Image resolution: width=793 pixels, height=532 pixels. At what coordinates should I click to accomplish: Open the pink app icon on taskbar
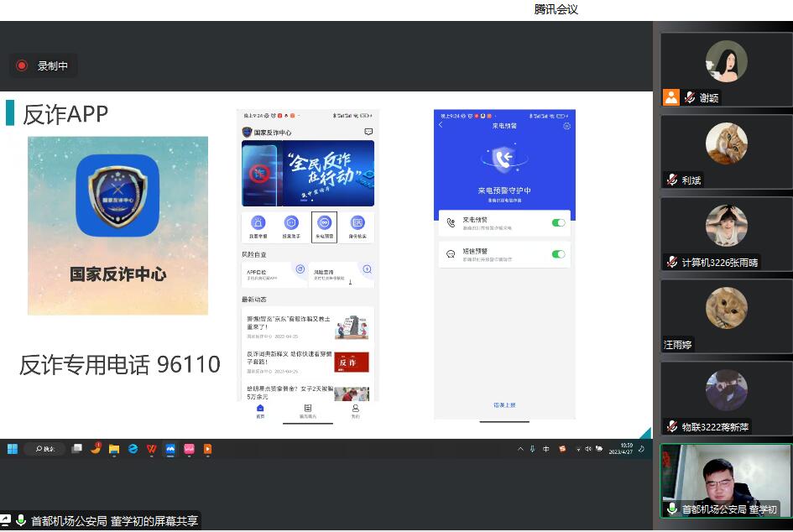(189, 449)
